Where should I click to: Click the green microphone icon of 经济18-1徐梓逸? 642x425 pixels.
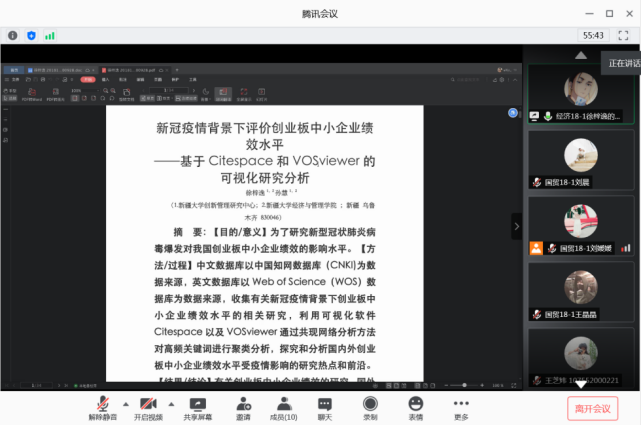tap(548, 116)
